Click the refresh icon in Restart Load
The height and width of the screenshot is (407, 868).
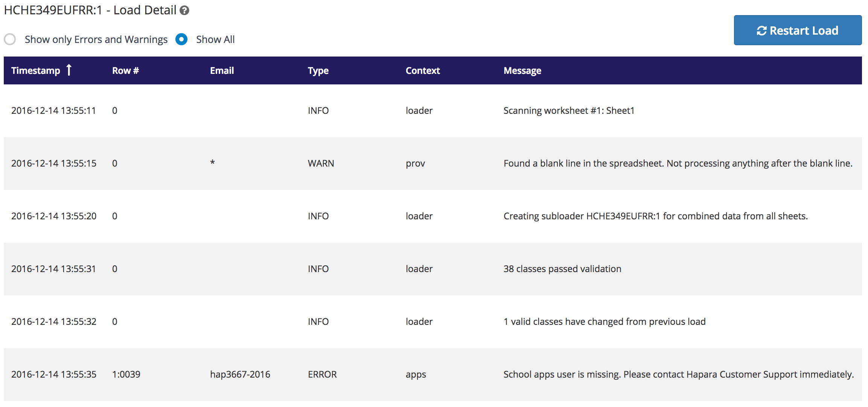coord(762,31)
